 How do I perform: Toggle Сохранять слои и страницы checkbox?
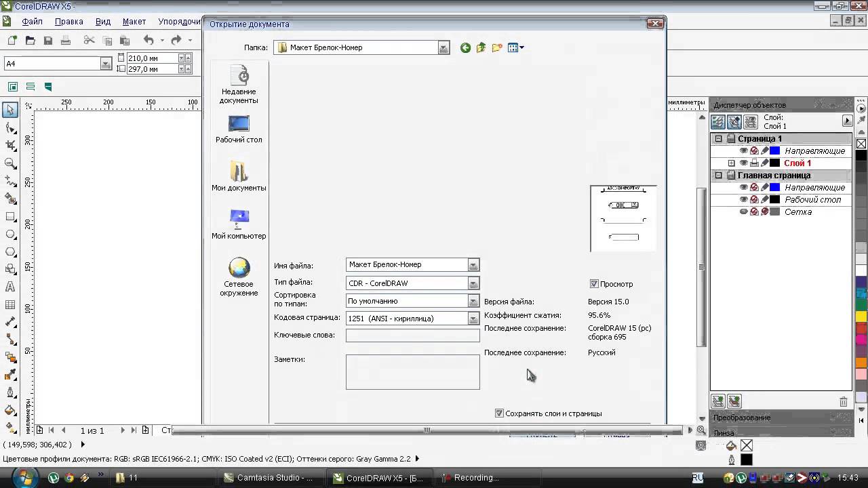click(x=499, y=413)
